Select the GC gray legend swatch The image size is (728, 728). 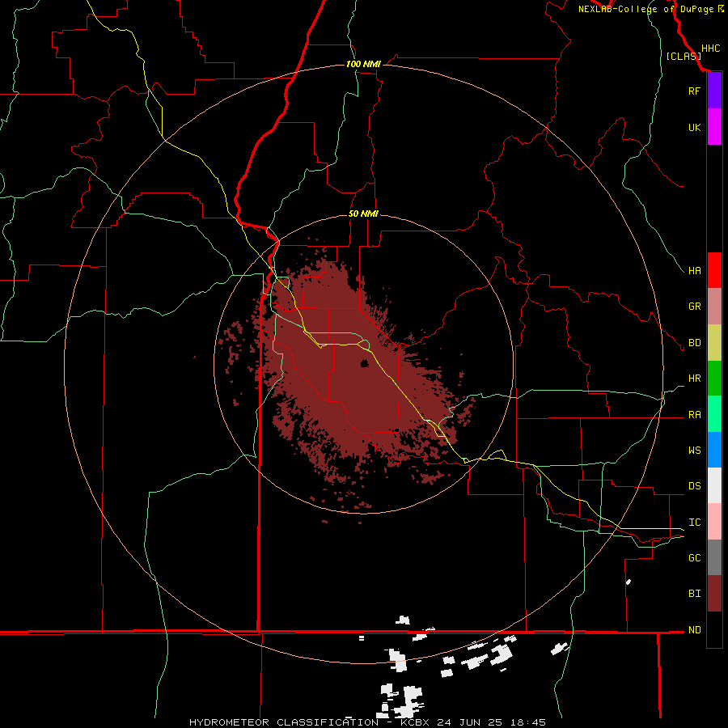tap(714, 557)
